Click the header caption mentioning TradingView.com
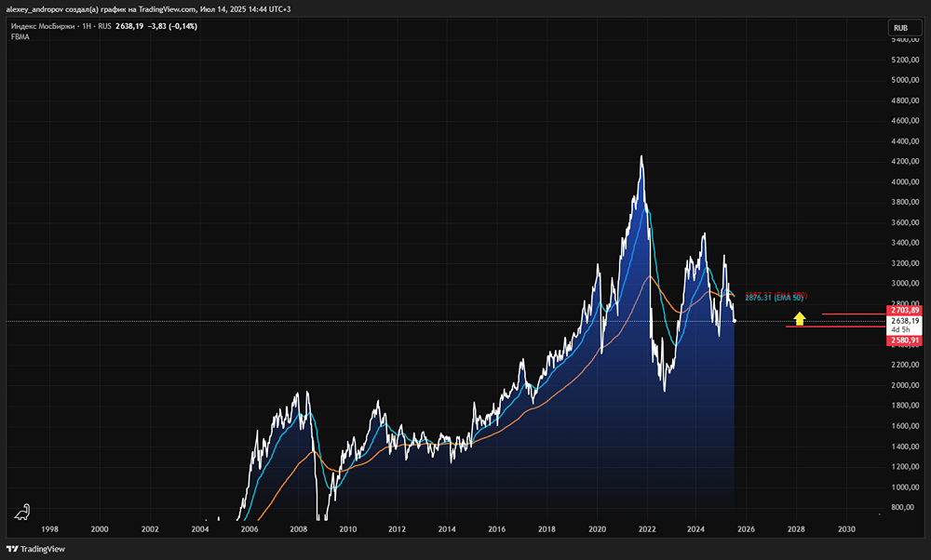The image size is (931, 560). (x=148, y=9)
